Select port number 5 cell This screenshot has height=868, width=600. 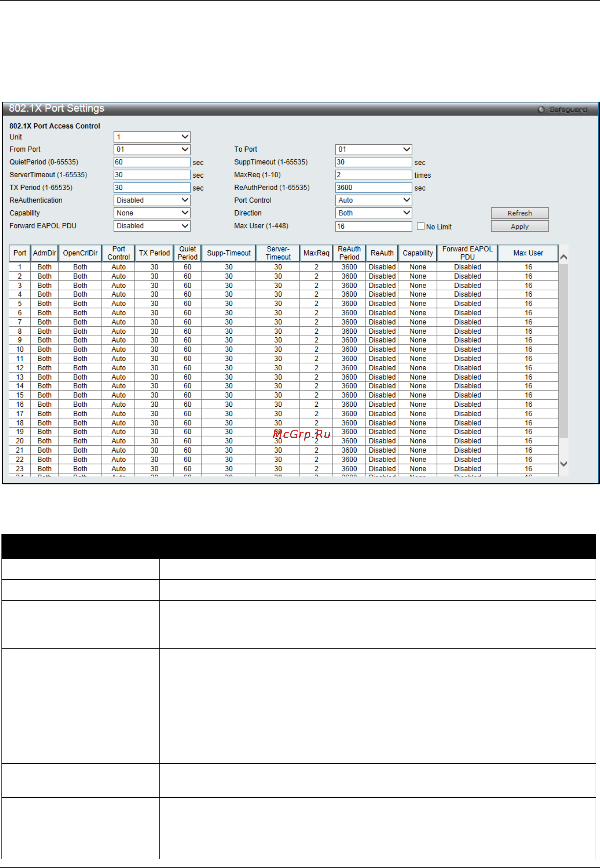tap(20, 304)
